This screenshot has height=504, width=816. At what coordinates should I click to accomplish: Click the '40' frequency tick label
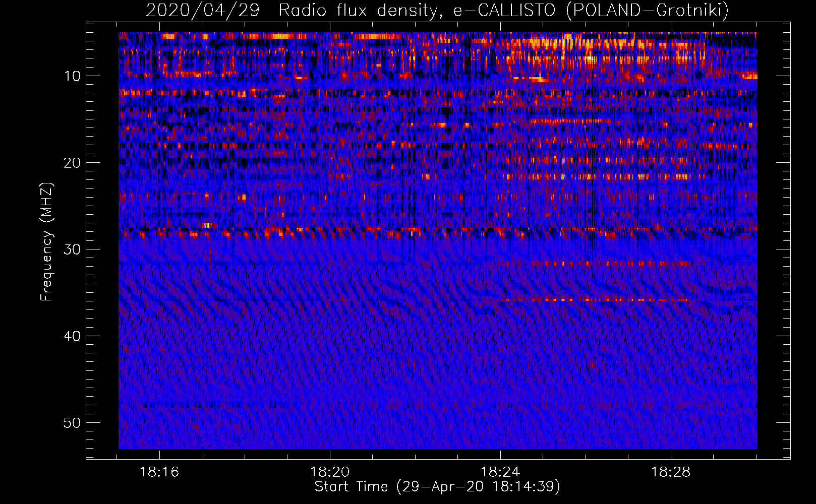(72, 336)
